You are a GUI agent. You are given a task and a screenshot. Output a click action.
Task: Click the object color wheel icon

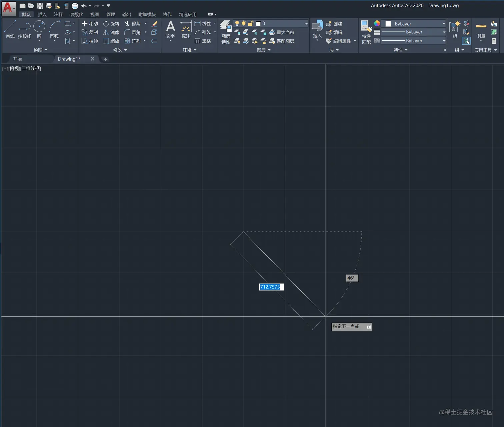click(x=377, y=23)
